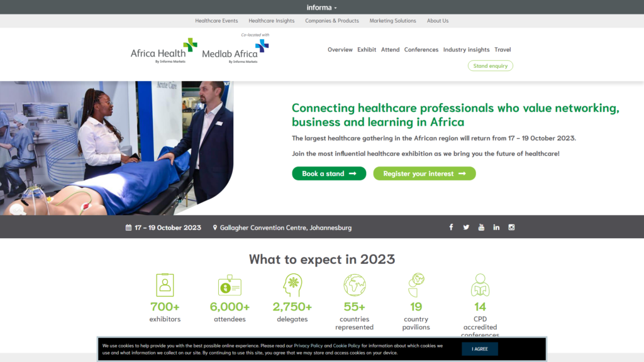This screenshot has width=644, height=362.
Task: Click the CPD accredited conferences reader icon
Action: pos(480,285)
